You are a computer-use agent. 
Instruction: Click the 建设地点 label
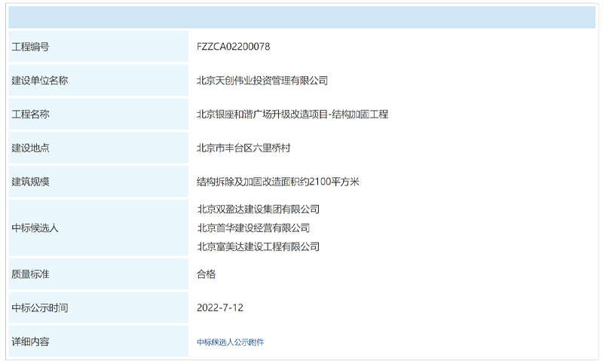click(30, 148)
